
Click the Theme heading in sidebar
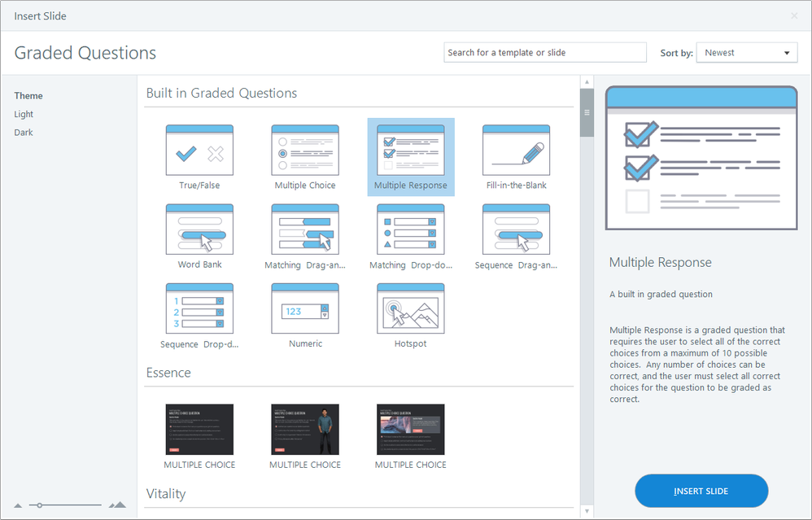pyautogui.click(x=28, y=96)
